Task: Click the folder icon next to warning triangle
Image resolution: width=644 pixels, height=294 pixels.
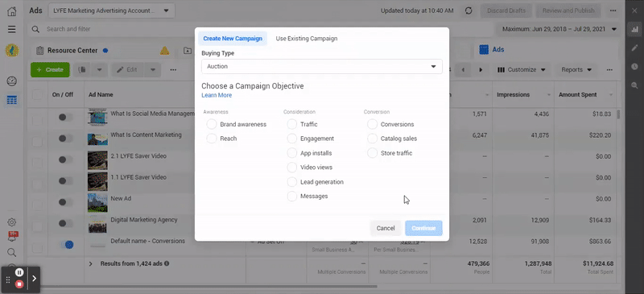Action: pyautogui.click(x=188, y=51)
